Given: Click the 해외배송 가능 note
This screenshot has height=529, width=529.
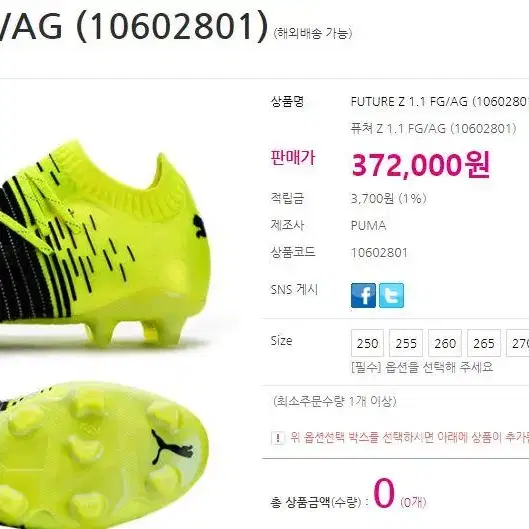Looking at the screenshot, I should 313,33.
